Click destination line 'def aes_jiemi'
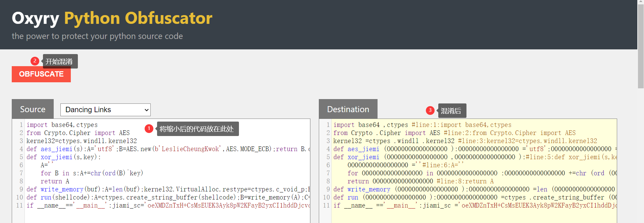The image size is (644, 223). pyautogui.click(x=475, y=149)
